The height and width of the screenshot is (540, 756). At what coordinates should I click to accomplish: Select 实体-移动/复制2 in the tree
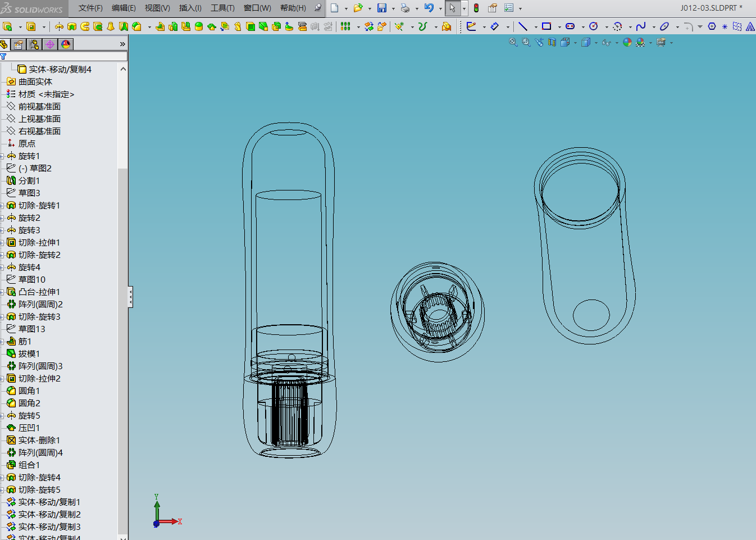pos(49,515)
